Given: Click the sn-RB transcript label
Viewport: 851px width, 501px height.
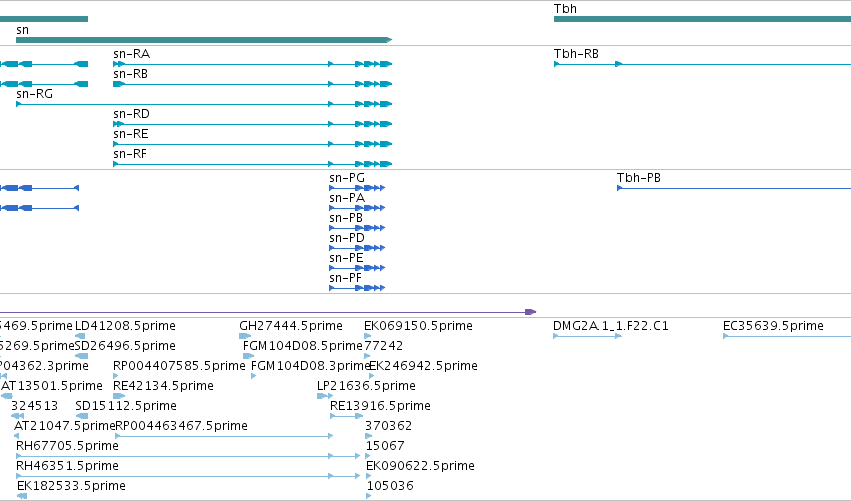Looking at the screenshot, I should tap(130, 74).
